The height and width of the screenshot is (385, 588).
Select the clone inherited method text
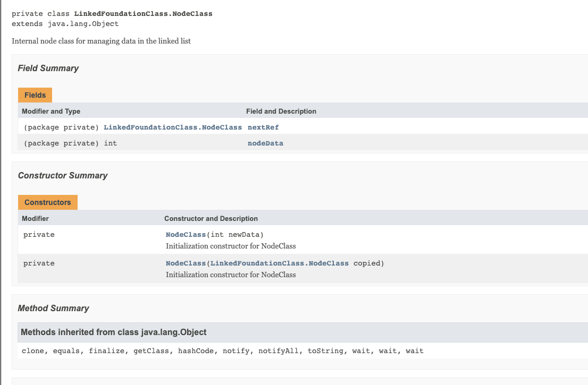pyautogui.click(x=32, y=350)
